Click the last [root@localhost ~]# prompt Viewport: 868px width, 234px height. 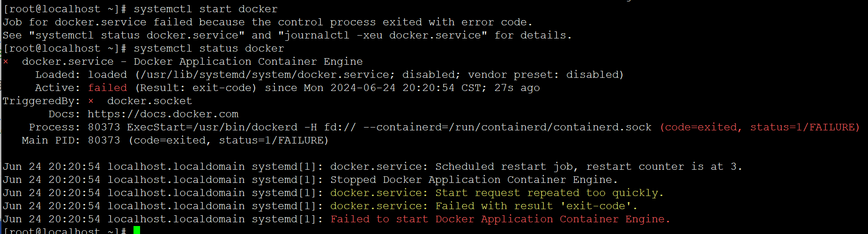(x=65, y=230)
